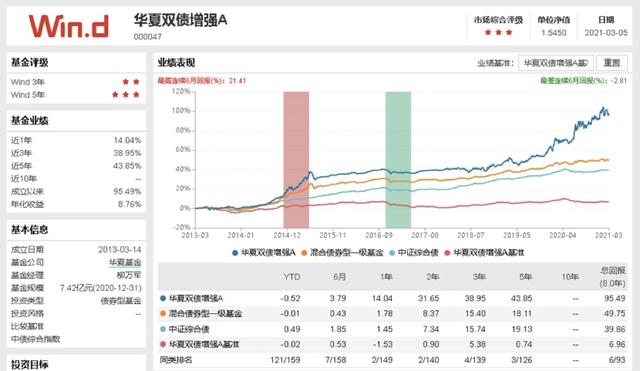Click the 近3年 return 38.95%
This screenshot has height=371, width=640.
tap(127, 153)
